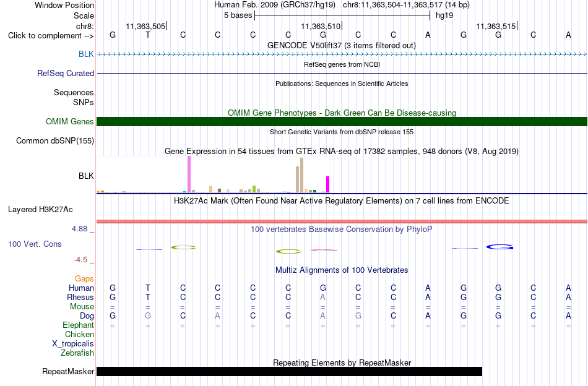Select the X_tropicalis species label
Screen dimensions: 588x386
pyautogui.click(x=73, y=344)
